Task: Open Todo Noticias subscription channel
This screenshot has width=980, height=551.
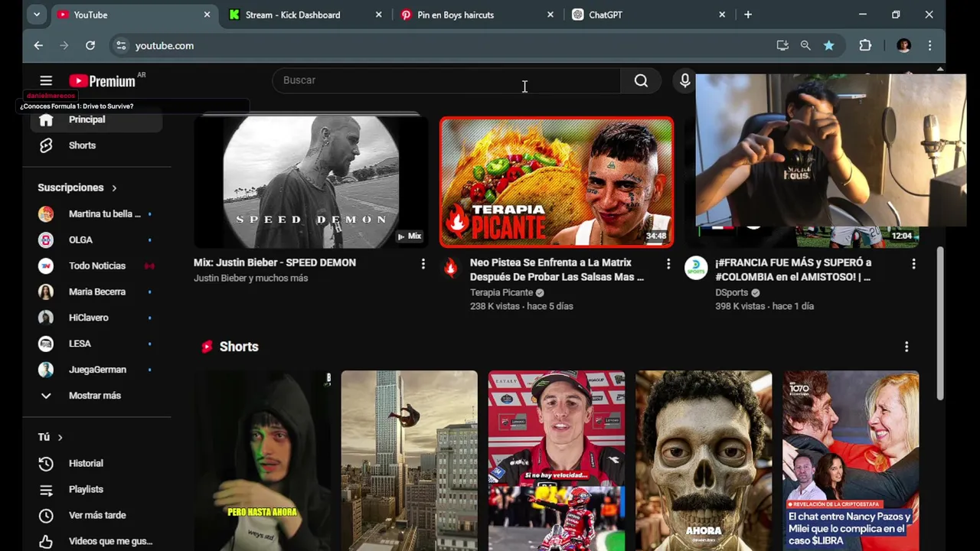Action: 96,266
